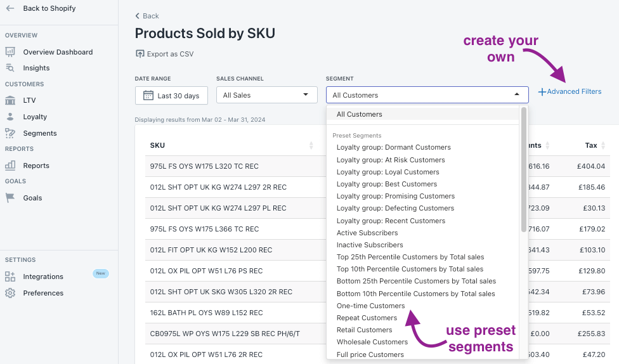Click Back to Shopify link
The image size is (619, 364).
49,8
